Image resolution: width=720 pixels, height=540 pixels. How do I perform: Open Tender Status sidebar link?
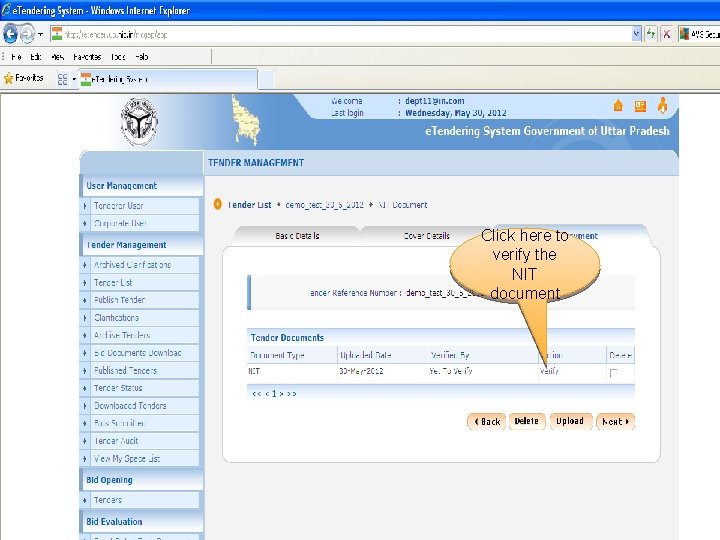pos(118,388)
